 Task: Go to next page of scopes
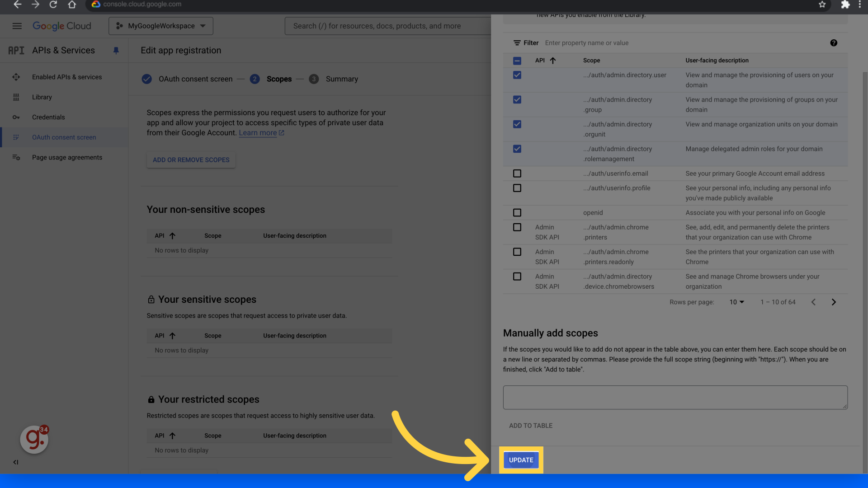834,302
